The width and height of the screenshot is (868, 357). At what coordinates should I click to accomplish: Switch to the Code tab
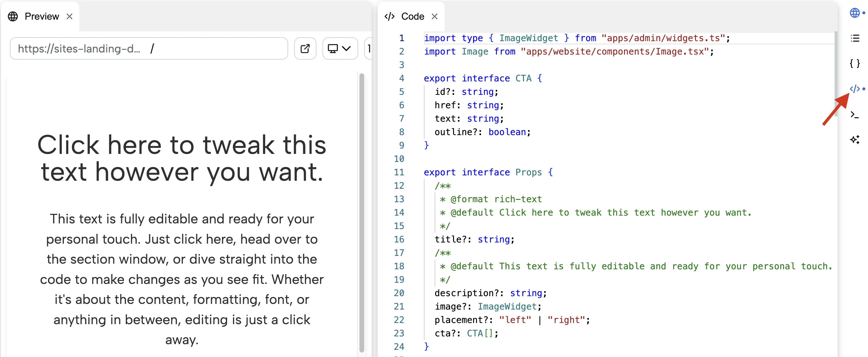(x=412, y=16)
